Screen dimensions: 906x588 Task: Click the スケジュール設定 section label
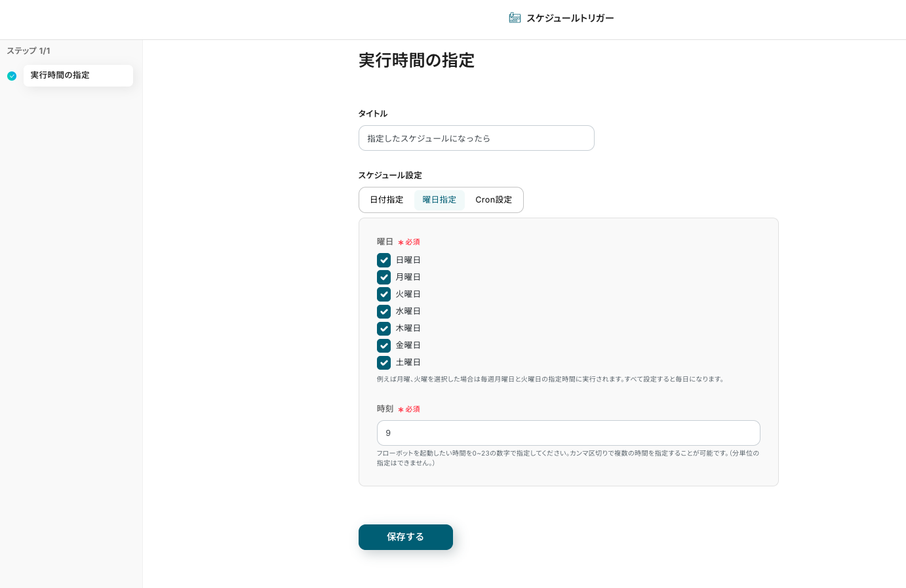coord(390,176)
